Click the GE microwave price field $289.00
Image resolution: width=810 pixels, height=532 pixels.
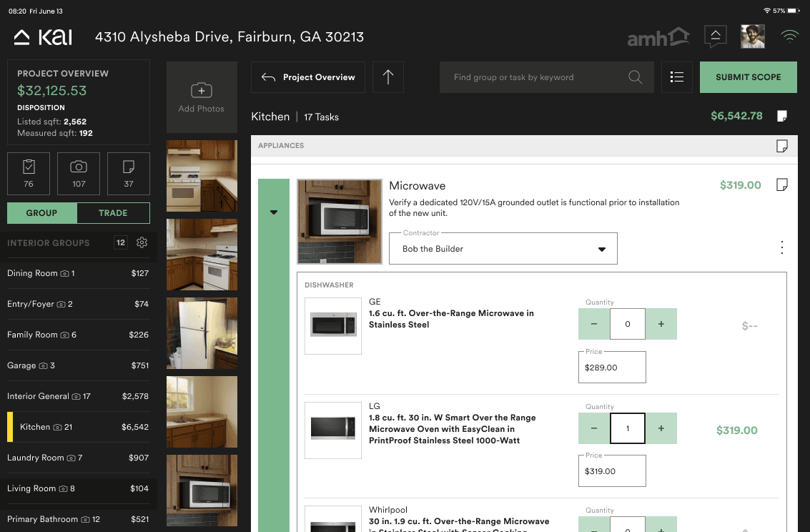[612, 368]
